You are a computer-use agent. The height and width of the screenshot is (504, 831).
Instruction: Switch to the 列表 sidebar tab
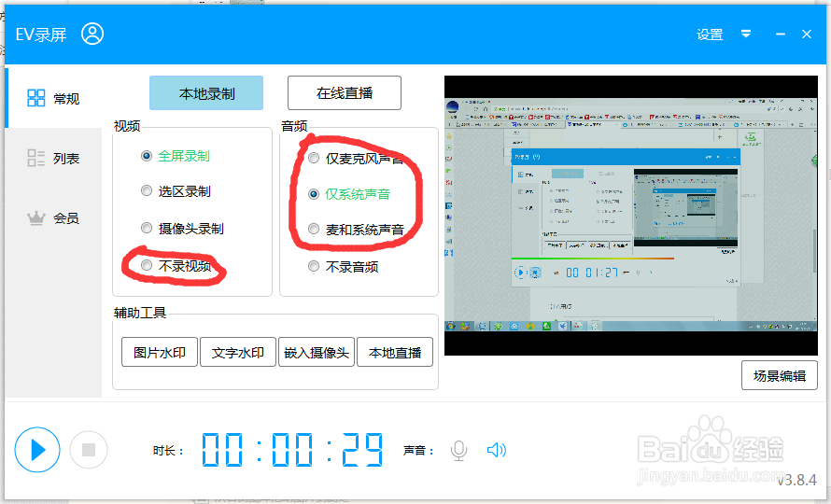(x=53, y=158)
